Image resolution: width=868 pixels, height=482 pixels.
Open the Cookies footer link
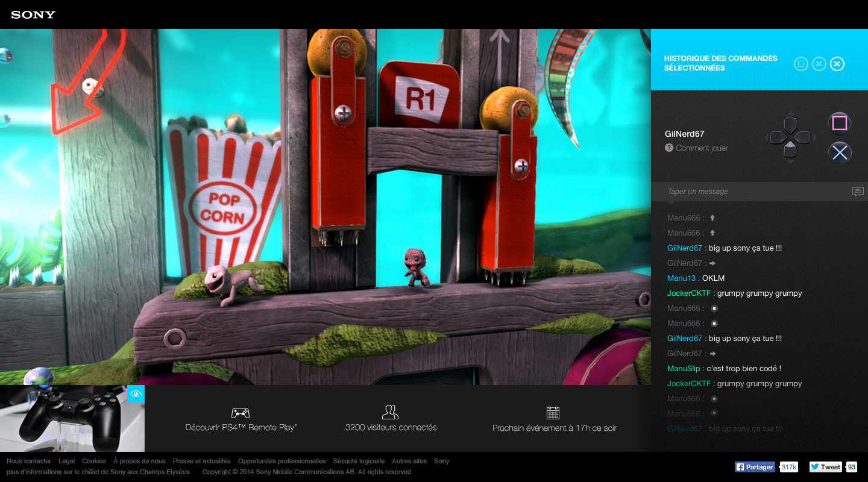pos(94,461)
